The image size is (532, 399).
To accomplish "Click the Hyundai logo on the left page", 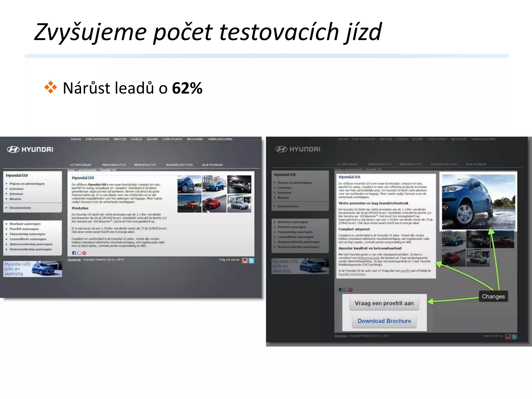I will 30,149.
